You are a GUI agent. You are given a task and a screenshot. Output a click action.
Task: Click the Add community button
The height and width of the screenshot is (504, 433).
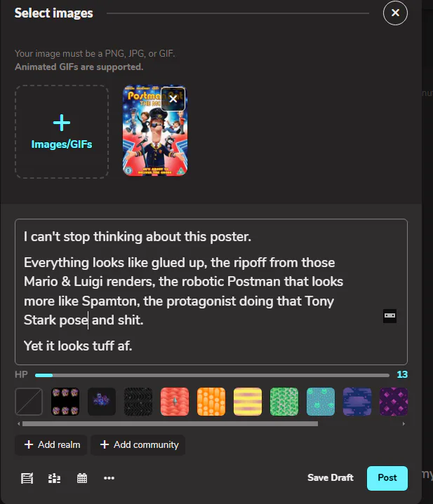[138, 444]
